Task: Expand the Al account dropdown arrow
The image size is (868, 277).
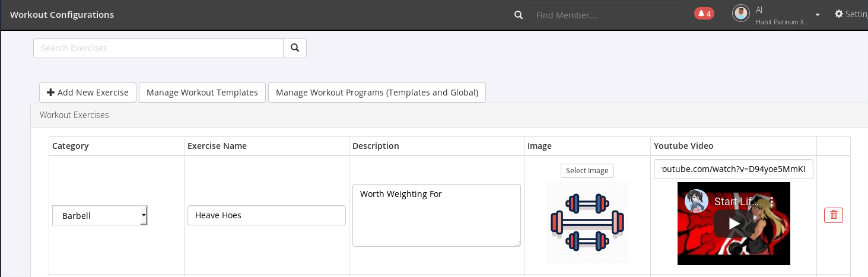Action: 818,15
